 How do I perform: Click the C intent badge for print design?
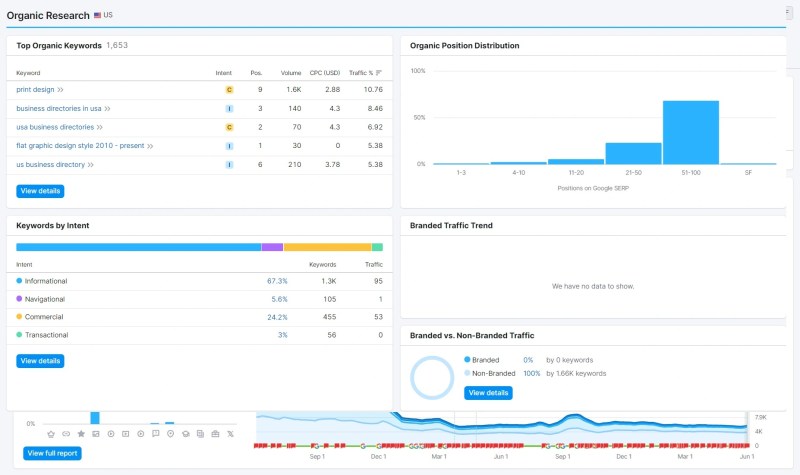click(x=230, y=90)
